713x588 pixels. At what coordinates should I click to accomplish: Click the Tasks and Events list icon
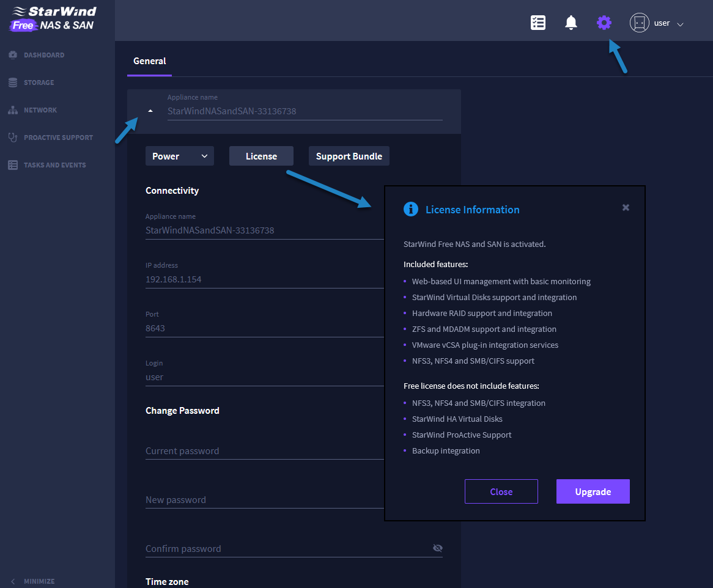[x=13, y=165]
